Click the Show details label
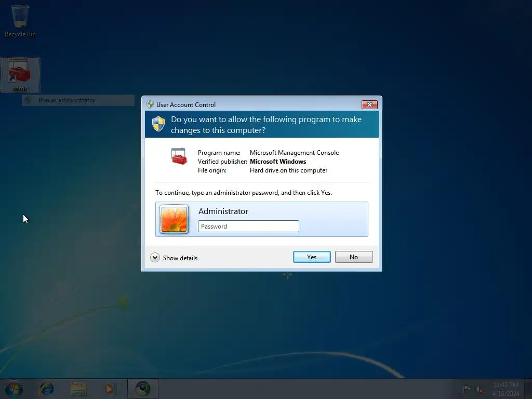This screenshot has height=399, width=532. pos(180,258)
